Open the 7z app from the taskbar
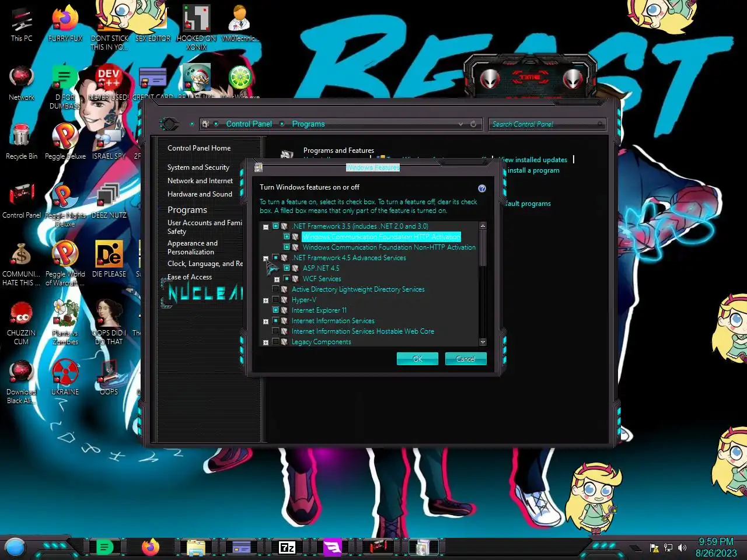This screenshot has width=747, height=560. [x=287, y=547]
